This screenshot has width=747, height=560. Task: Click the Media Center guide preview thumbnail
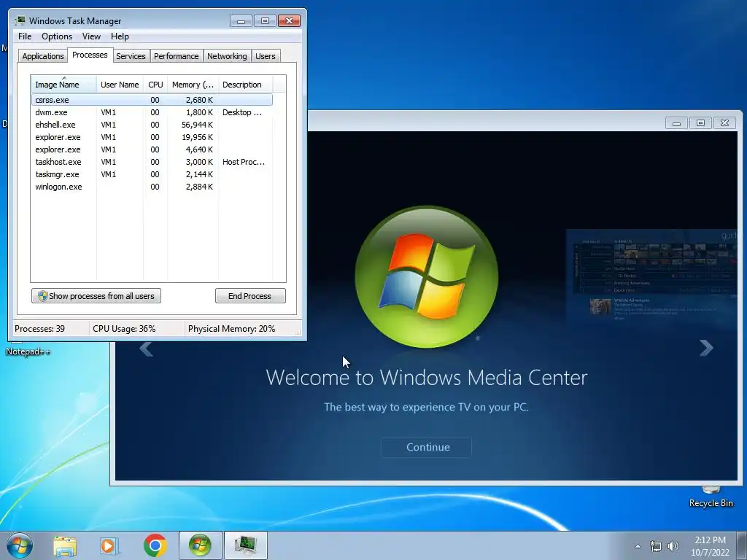(651, 275)
